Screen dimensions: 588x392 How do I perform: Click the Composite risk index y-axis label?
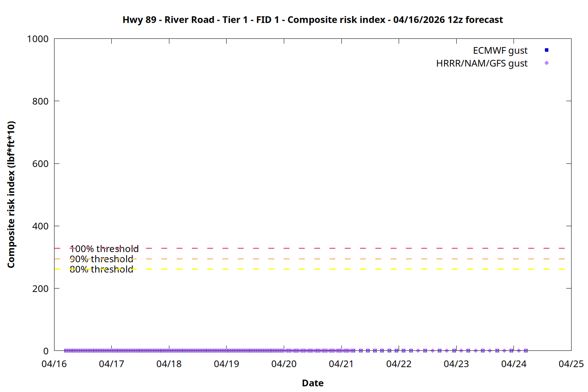point(11,194)
